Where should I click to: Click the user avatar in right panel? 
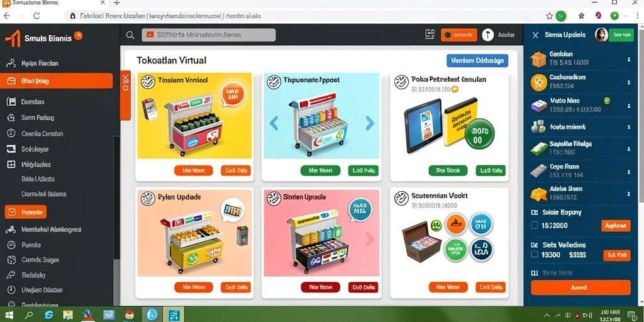click(x=601, y=35)
